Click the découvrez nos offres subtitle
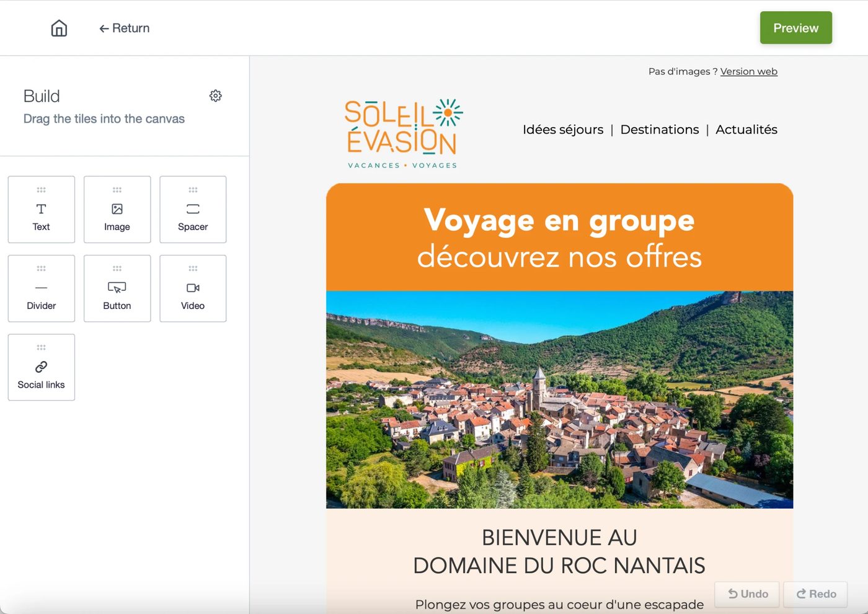 (x=559, y=257)
